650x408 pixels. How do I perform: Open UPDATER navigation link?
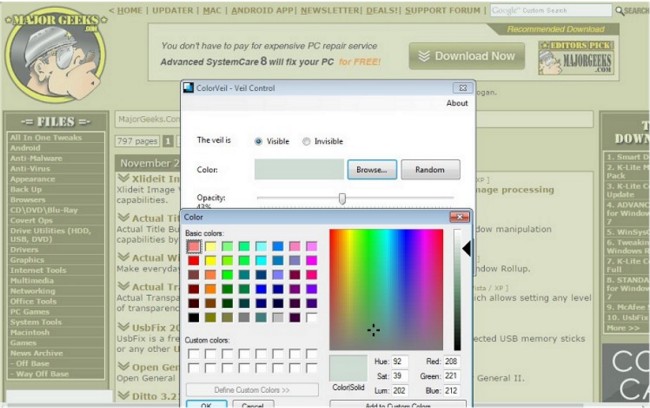click(x=172, y=10)
